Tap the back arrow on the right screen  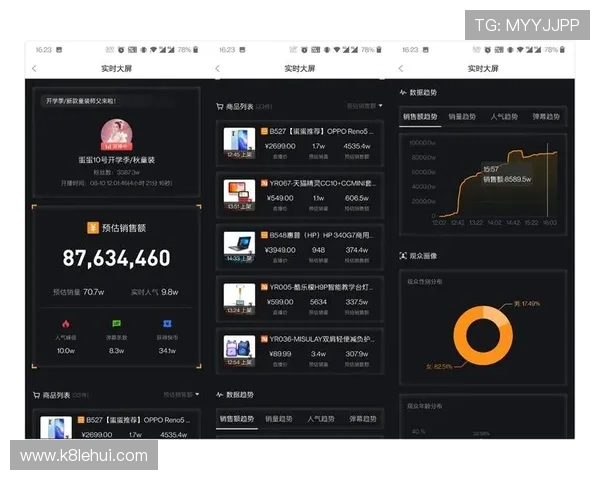402,68
